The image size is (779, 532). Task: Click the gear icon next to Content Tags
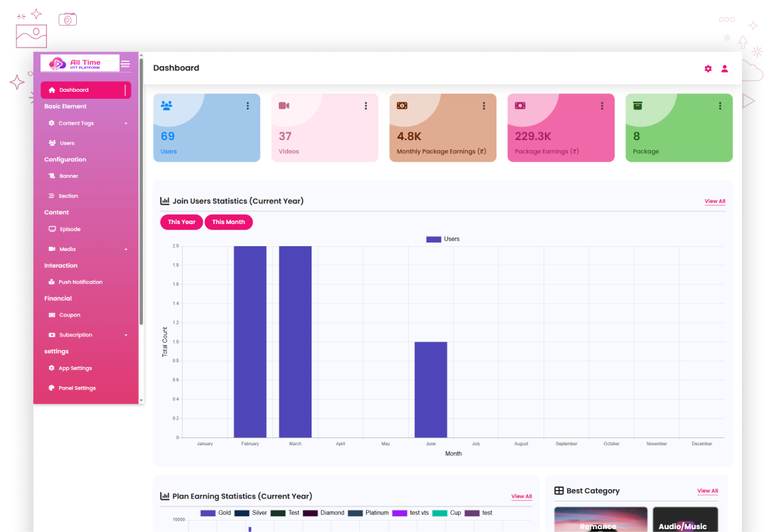tap(51, 123)
